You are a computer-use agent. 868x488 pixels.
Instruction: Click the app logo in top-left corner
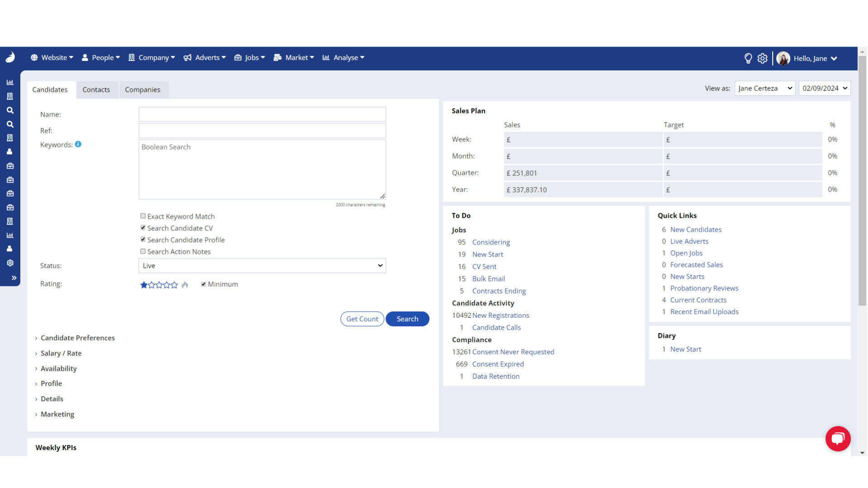pos(10,57)
